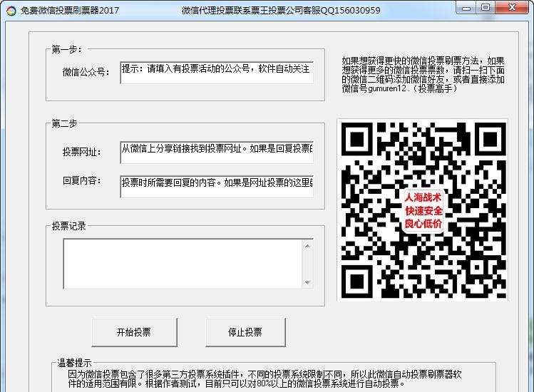Click the 停止投票 button
The height and width of the screenshot is (392, 534).
[x=245, y=332]
